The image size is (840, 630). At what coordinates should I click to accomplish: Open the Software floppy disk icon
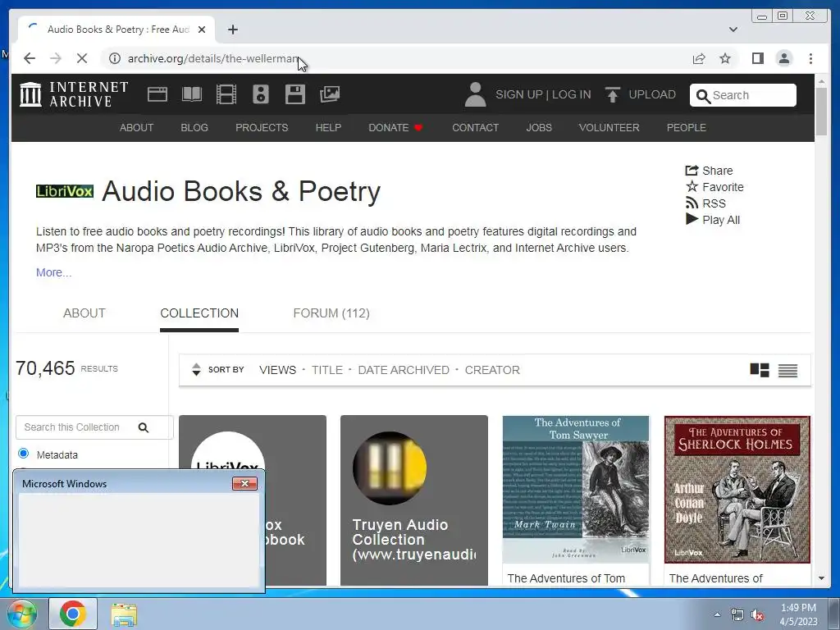tap(295, 94)
